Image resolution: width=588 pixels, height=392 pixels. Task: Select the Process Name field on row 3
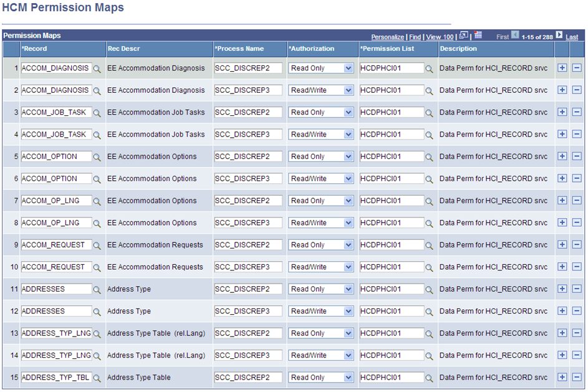[x=248, y=112]
